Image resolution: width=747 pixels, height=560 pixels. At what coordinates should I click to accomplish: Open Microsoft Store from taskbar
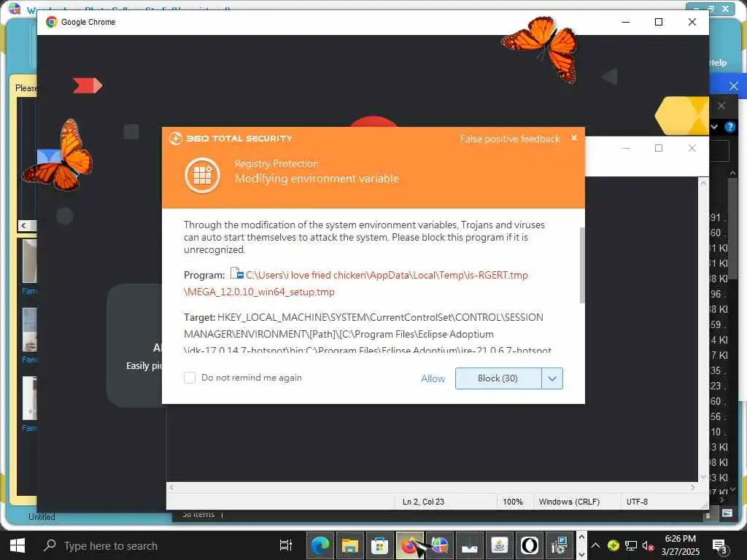pyautogui.click(x=379, y=545)
